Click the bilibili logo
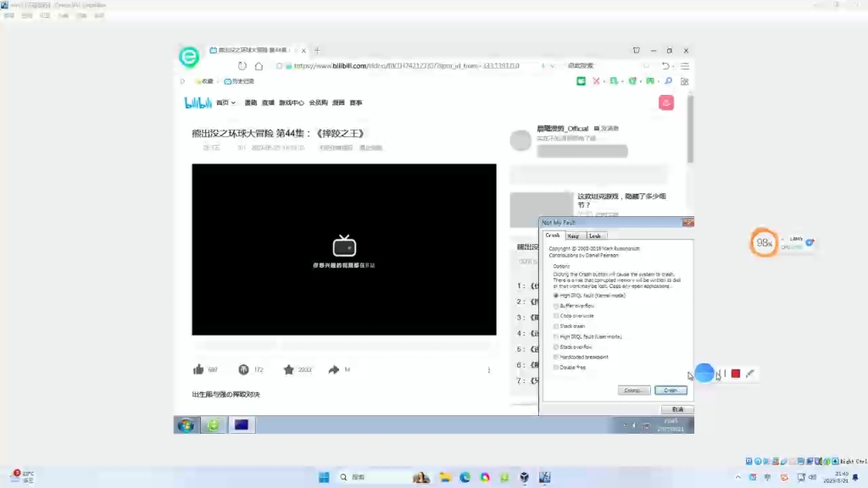This screenshot has width=868, height=488. [198, 103]
